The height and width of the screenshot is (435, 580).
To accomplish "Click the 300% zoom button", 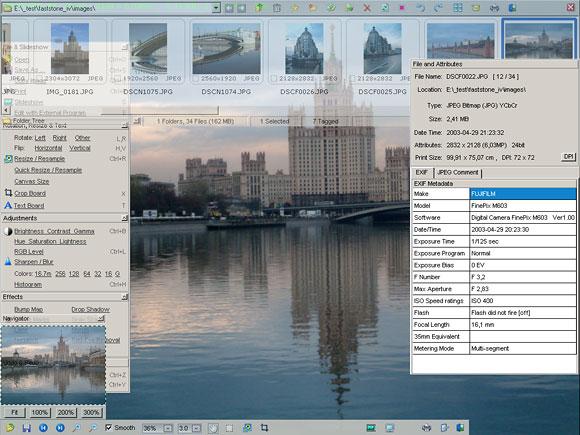I will click(x=91, y=412).
